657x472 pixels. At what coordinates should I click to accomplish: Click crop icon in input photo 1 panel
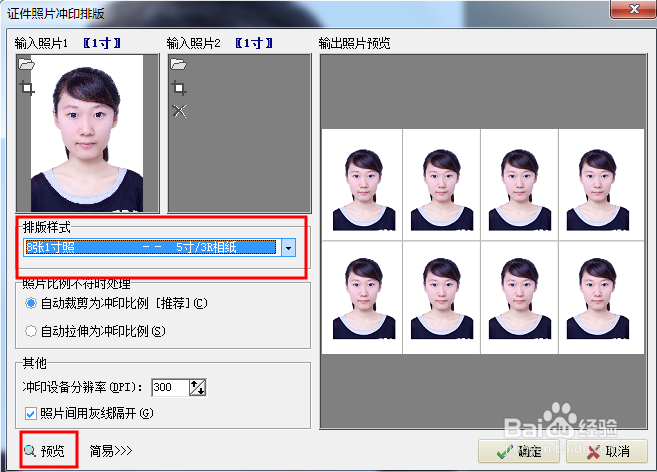27,88
